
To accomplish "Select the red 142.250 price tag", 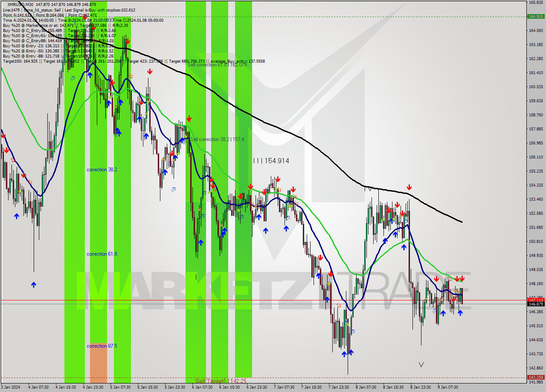I will click(535, 377).
